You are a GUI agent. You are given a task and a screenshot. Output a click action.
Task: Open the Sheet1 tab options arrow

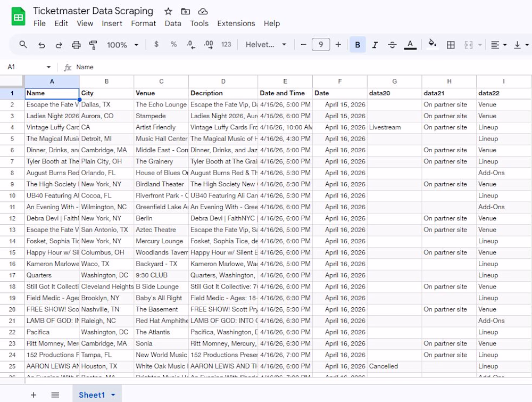click(x=113, y=395)
